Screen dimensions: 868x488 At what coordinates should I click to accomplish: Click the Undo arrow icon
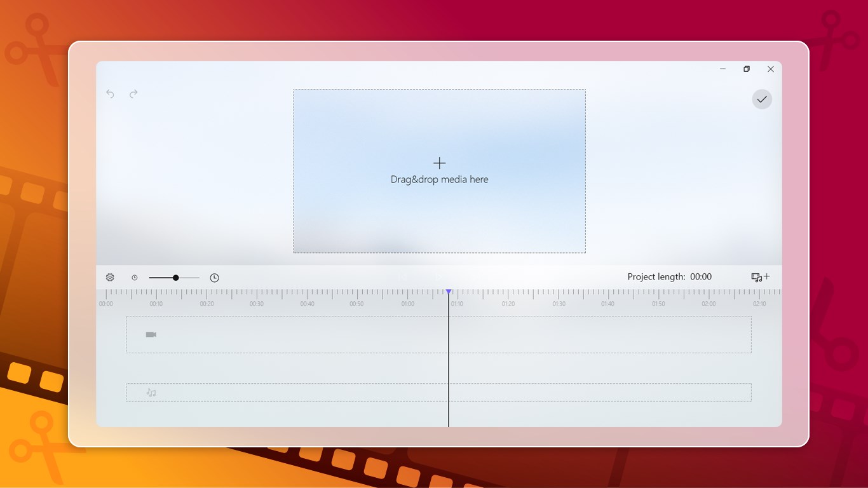[x=110, y=93]
